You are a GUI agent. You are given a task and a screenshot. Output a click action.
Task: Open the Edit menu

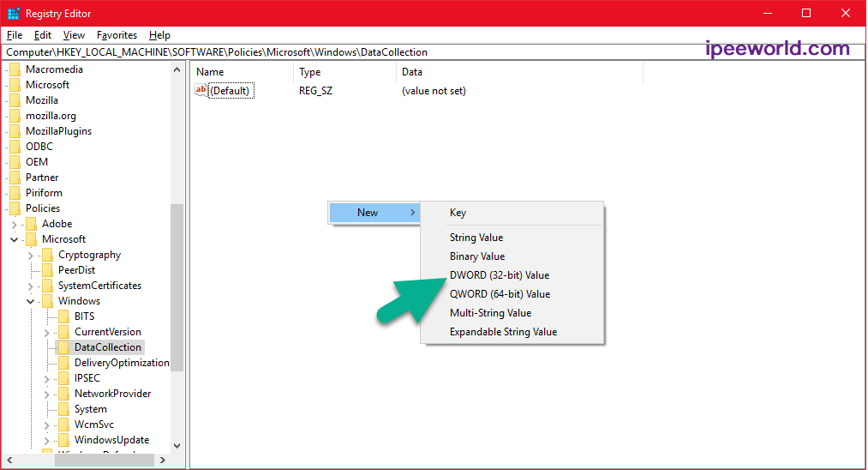click(x=43, y=35)
